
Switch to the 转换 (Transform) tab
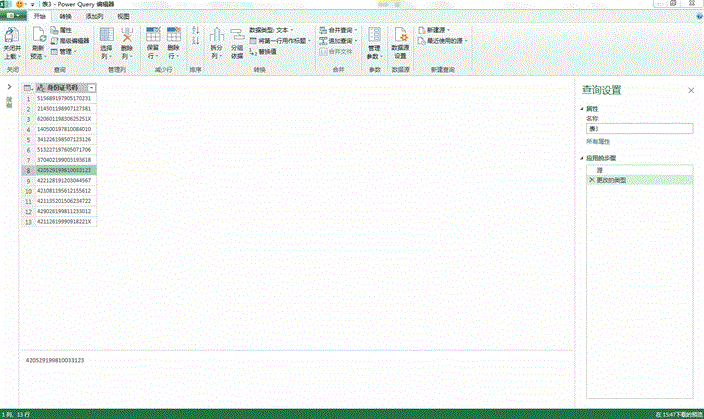click(x=66, y=17)
